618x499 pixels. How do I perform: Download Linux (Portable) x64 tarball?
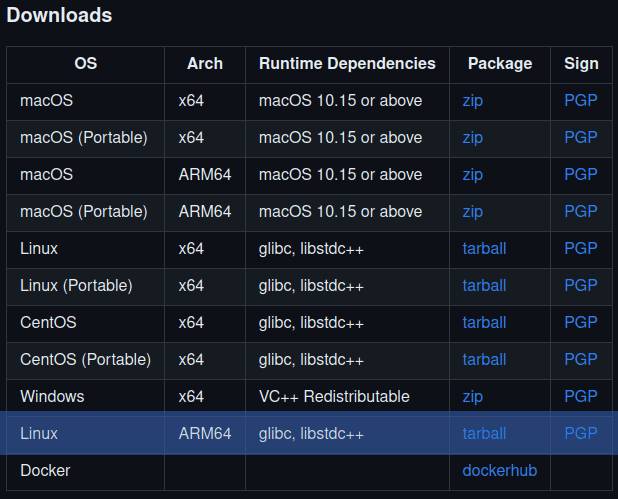[x=484, y=286]
